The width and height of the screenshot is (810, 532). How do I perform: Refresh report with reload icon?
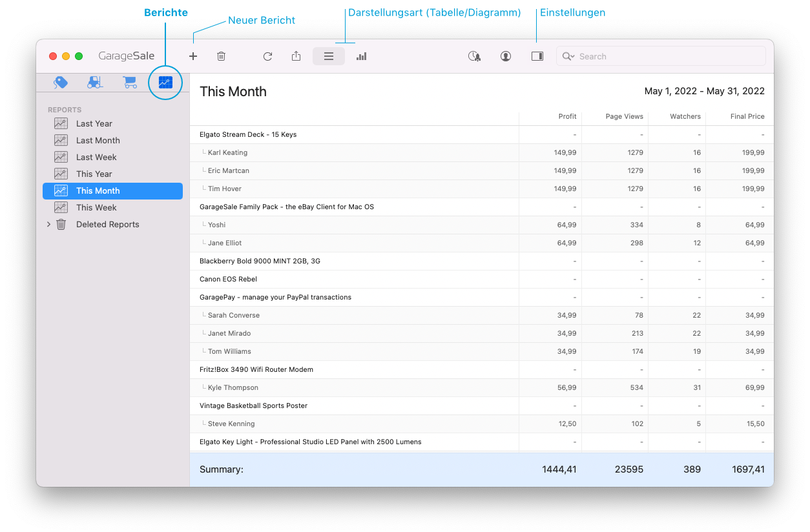click(x=267, y=56)
